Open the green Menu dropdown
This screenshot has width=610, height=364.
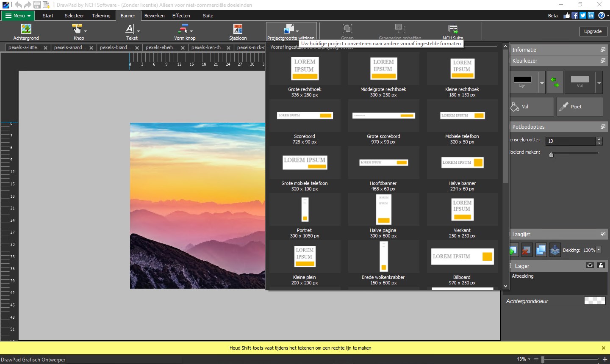(18, 16)
